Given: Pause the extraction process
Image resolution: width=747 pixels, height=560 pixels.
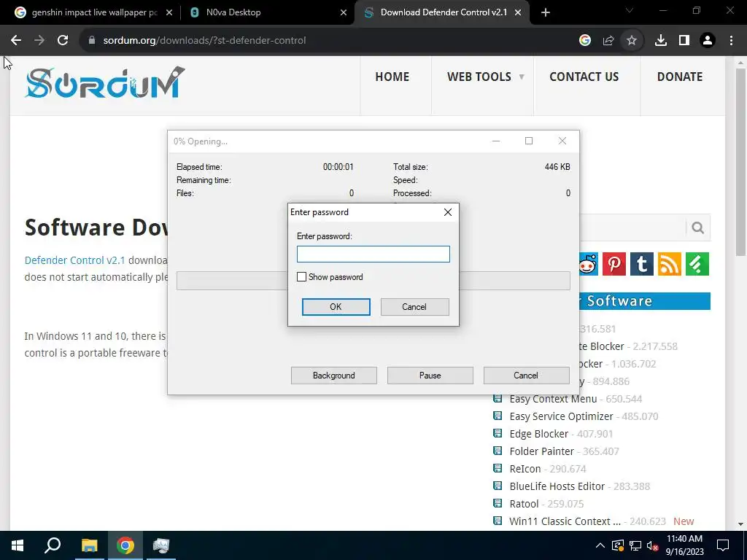Looking at the screenshot, I should pyautogui.click(x=430, y=376).
